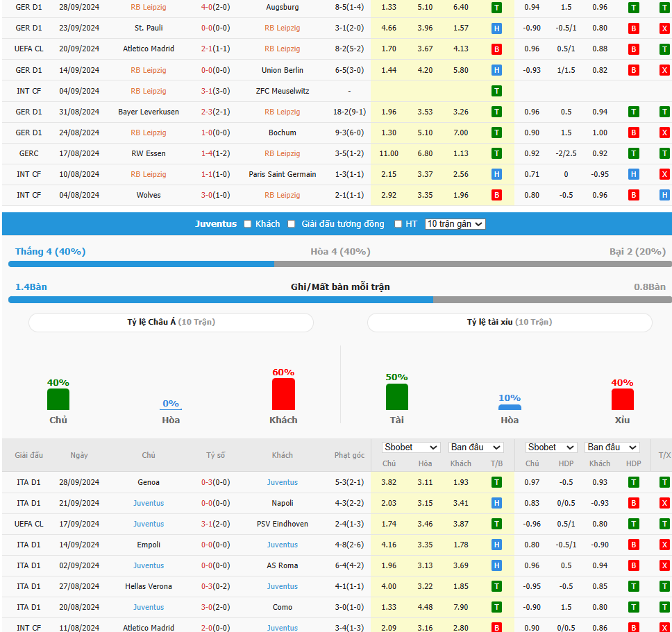Click green T over/under icon in Genoa row
Viewport: 672px width, 632px height.
664,483
